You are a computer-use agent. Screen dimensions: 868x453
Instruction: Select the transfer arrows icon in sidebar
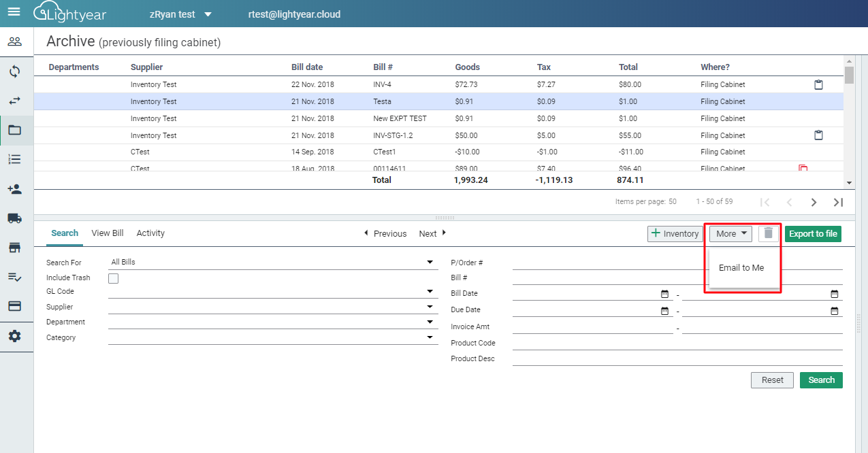click(15, 99)
